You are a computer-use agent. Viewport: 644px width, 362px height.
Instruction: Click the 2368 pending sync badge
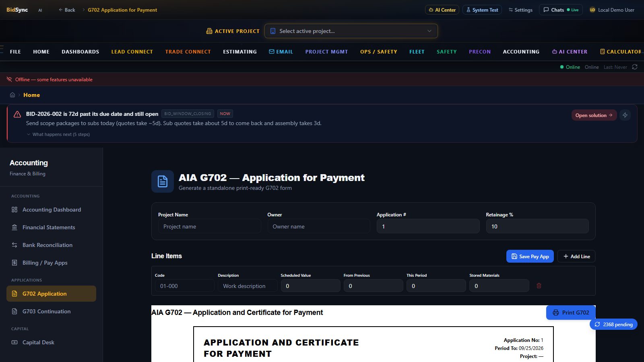click(x=613, y=324)
